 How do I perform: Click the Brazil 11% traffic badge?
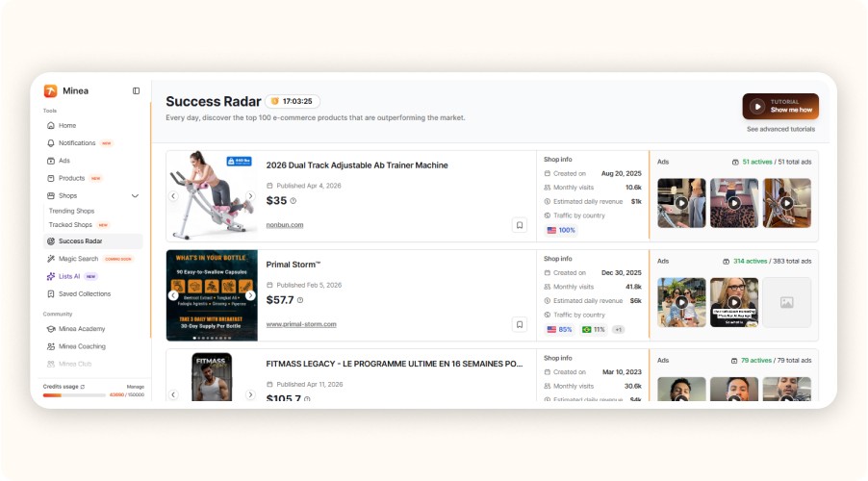tap(594, 329)
